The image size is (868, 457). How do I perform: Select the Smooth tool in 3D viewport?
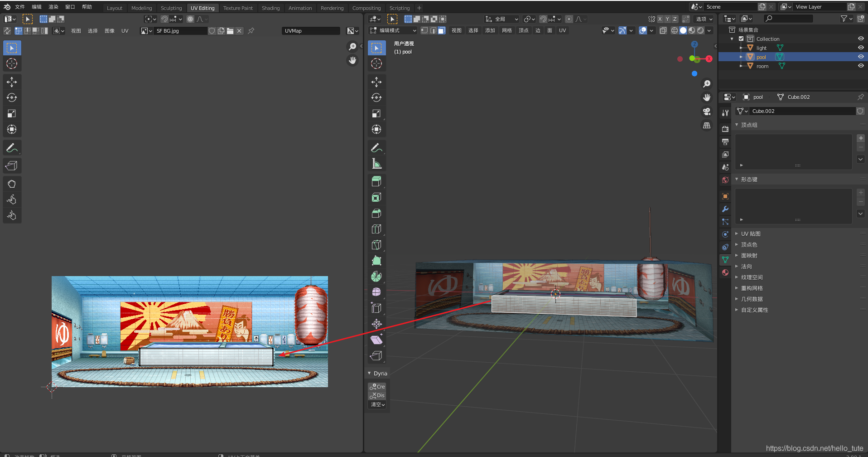(376, 292)
